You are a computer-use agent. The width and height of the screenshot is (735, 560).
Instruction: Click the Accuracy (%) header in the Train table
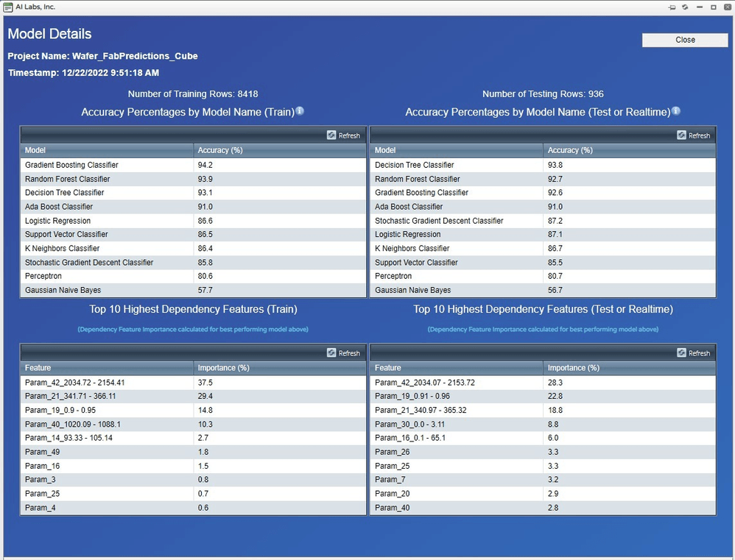tap(280, 150)
